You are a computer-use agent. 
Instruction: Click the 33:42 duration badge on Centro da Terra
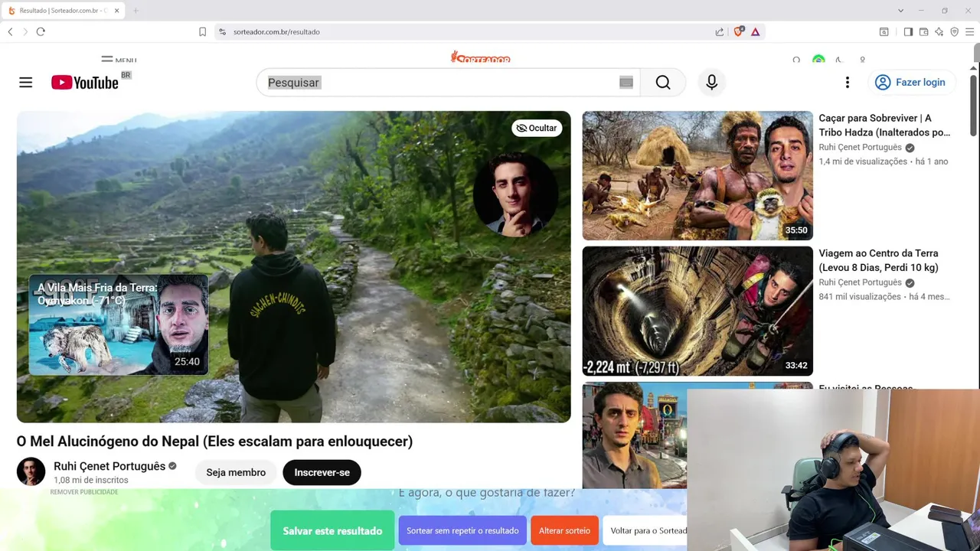[796, 366]
